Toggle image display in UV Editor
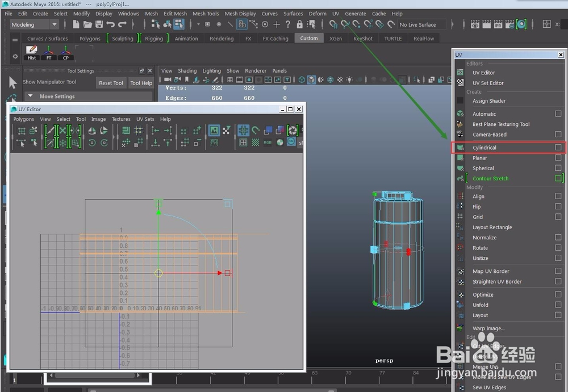 click(214, 130)
